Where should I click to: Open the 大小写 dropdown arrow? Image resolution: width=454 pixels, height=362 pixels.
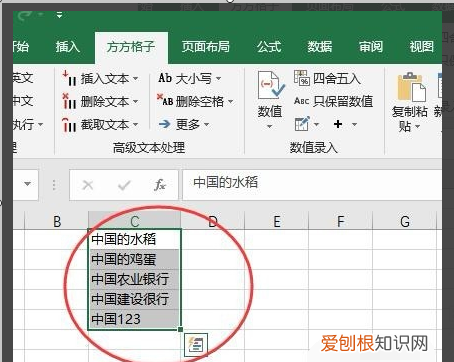click(x=218, y=79)
